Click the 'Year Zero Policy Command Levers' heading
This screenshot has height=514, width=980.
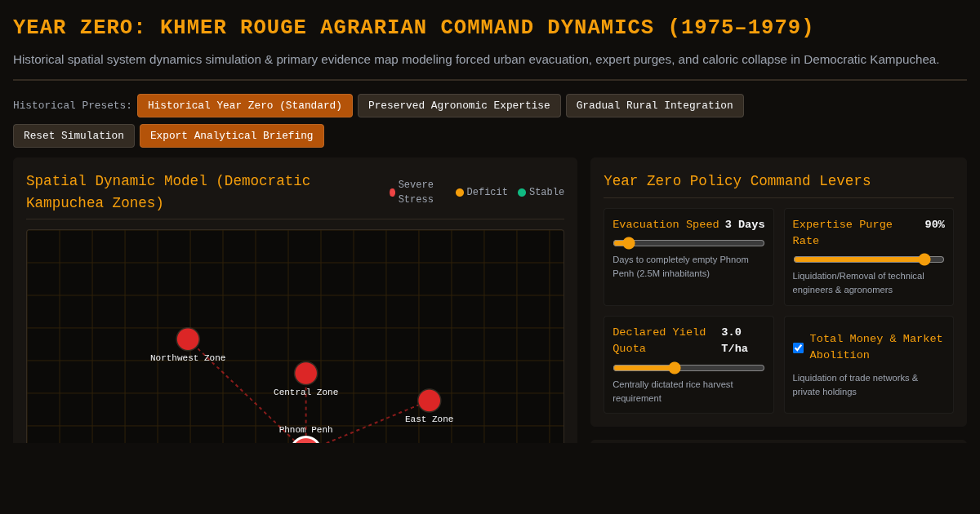point(737,181)
